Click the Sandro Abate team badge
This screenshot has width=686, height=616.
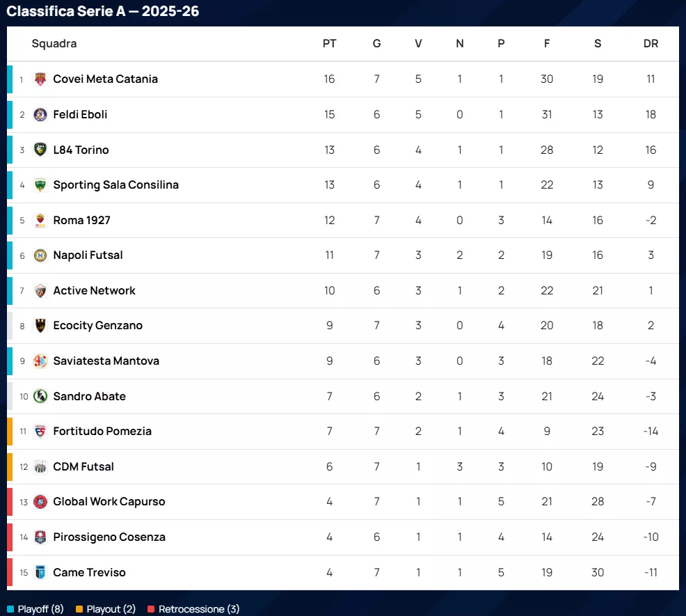[40, 396]
